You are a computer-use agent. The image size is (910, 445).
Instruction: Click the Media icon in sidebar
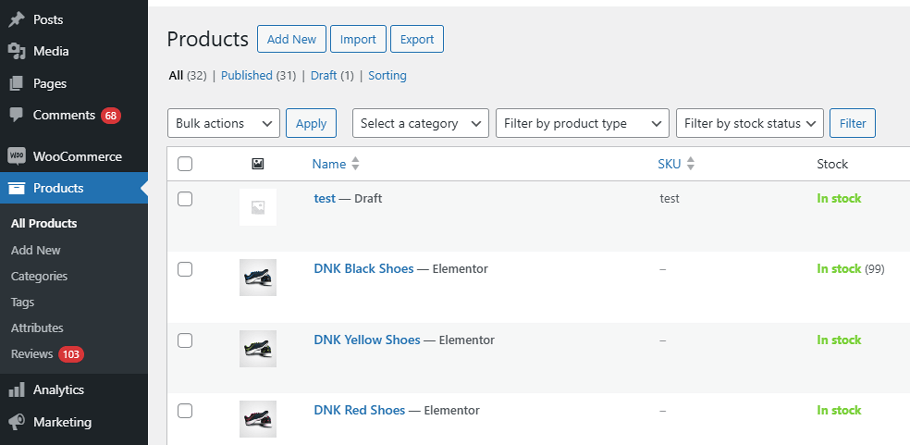click(16, 52)
